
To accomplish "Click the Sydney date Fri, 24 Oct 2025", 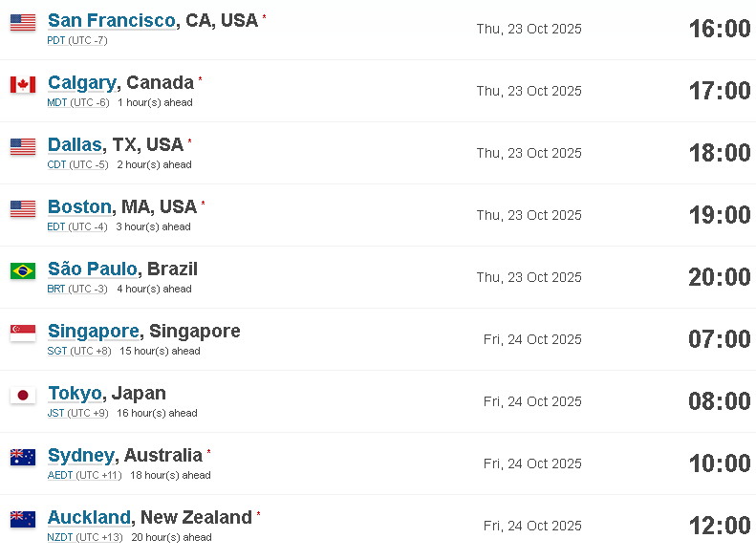I will 532,463.
